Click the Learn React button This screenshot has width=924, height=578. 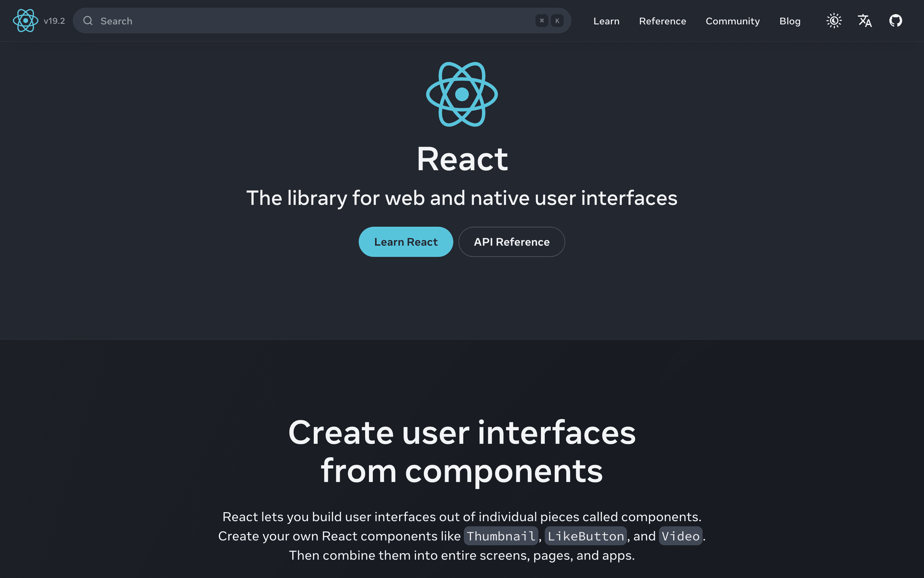(x=406, y=241)
